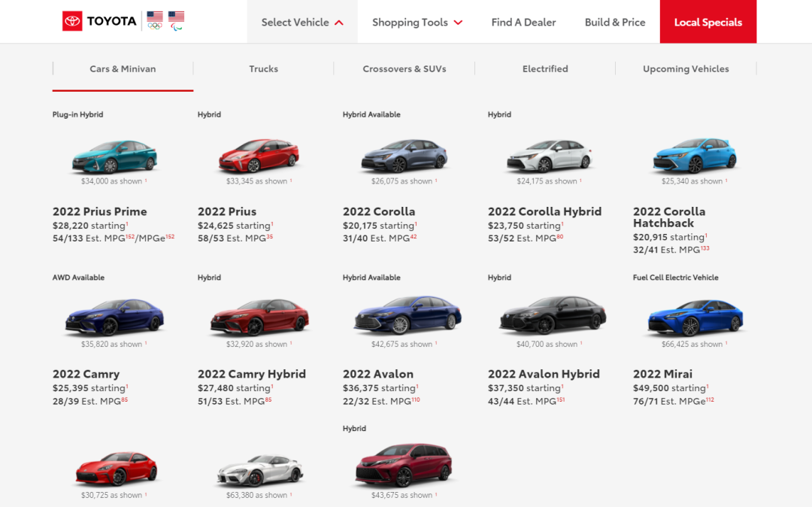The width and height of the screenshot is (812, 507).
Task: Click the blue Corolla Hatchback car image
Action: click(695, 156)
